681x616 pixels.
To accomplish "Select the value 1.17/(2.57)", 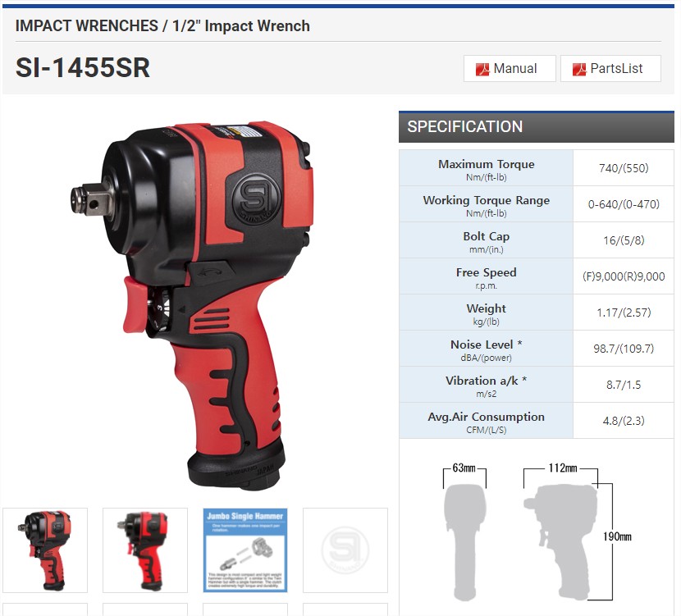I will [x=624, y=313].
